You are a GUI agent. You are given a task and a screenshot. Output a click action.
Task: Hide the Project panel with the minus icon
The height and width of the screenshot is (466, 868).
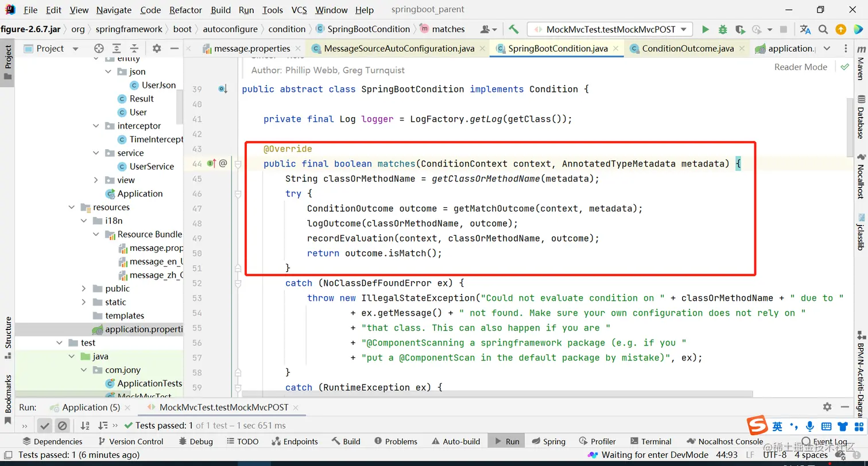(174, 48)
